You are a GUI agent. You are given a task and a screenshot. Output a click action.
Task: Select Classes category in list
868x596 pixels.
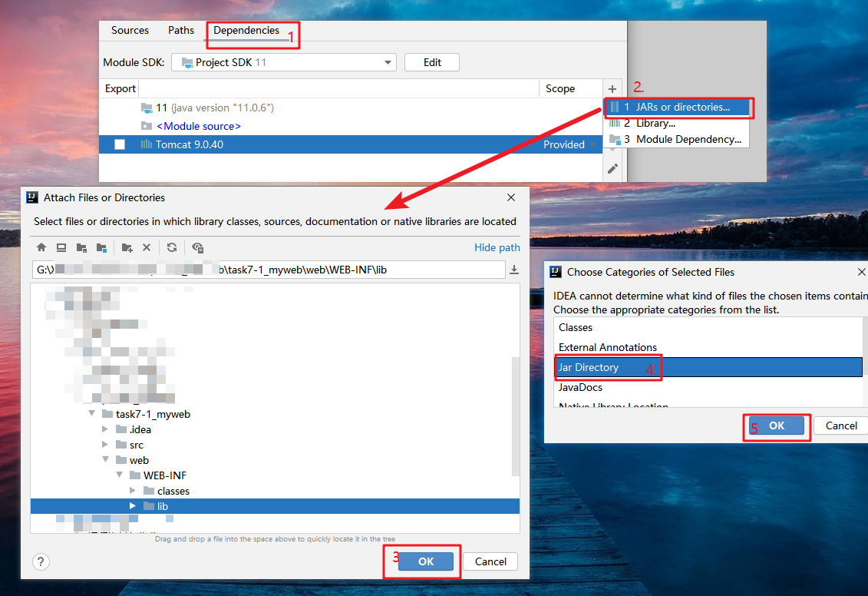708,327
